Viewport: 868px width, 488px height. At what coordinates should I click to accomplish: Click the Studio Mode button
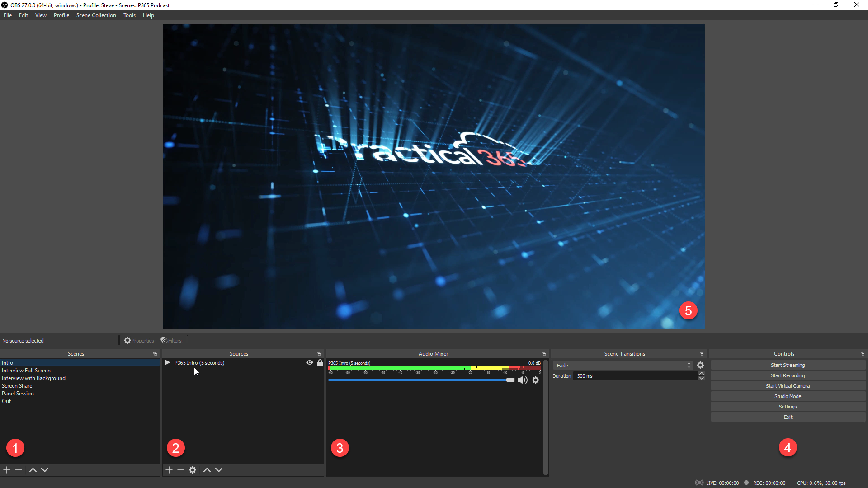788,396
